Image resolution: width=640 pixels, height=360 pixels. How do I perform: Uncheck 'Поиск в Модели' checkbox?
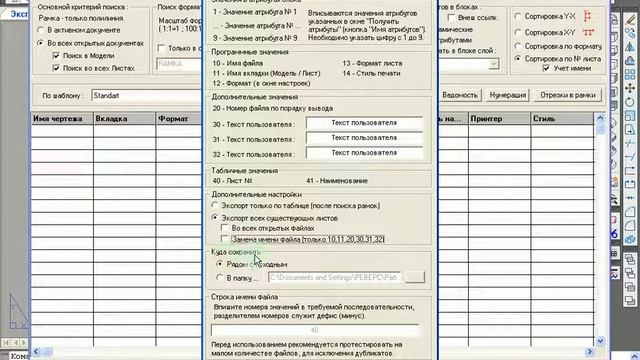click(x=56, y=56)
